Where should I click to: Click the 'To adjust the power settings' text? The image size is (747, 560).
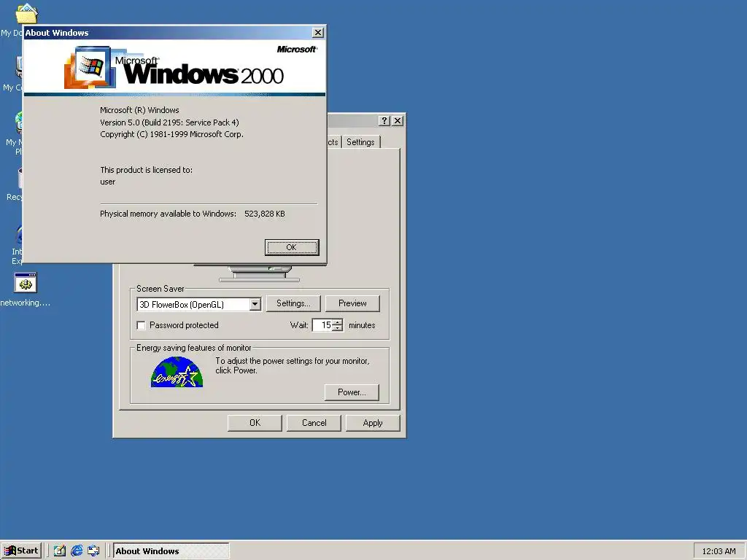coord(292,366)
